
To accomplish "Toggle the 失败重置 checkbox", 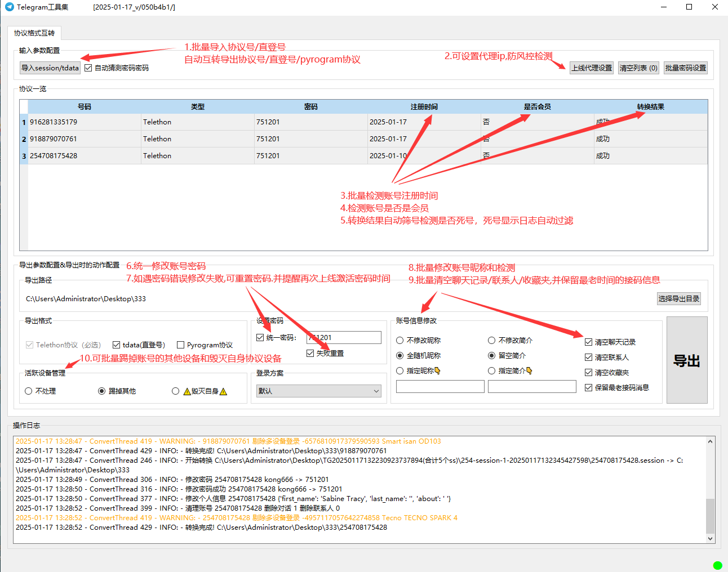I will tap(325, 354).
